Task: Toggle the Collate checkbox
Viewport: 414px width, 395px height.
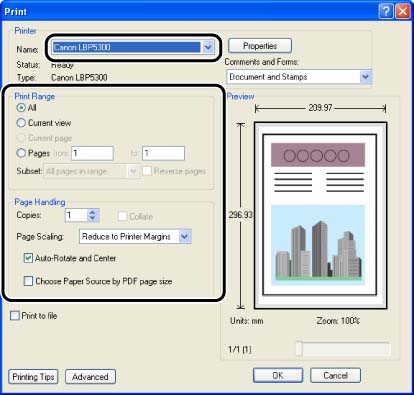Action: coord(122,216)
